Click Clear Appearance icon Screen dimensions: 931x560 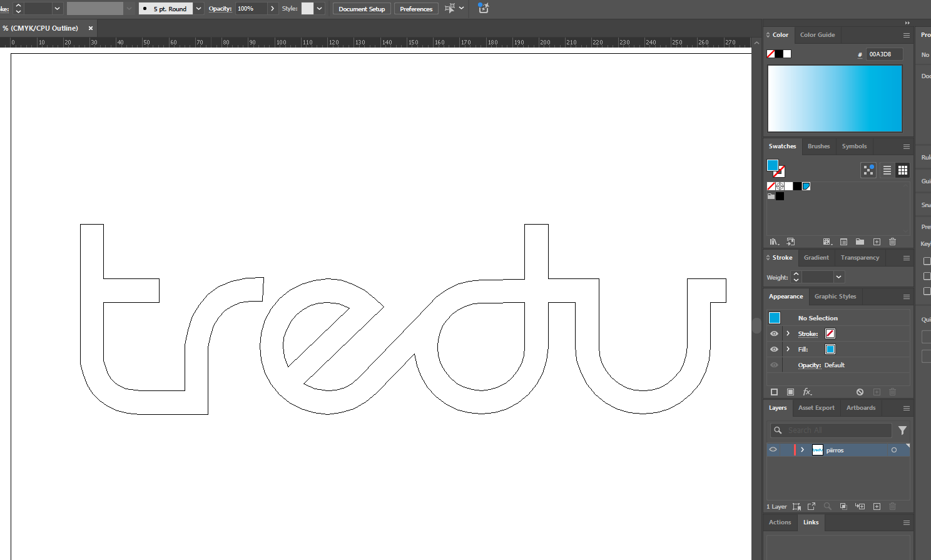pyautogui.click(x=860, y=392)
